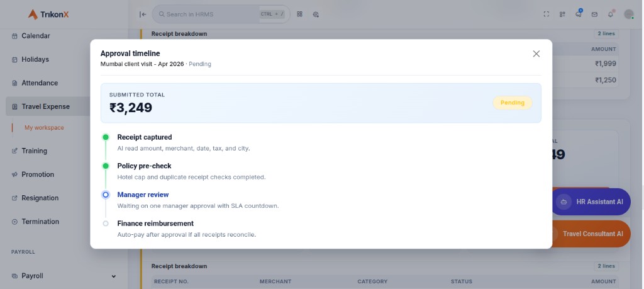Screen dimensions: 644x289
Task: Click the Attendance sidebar icon
Action: (15, 83)
